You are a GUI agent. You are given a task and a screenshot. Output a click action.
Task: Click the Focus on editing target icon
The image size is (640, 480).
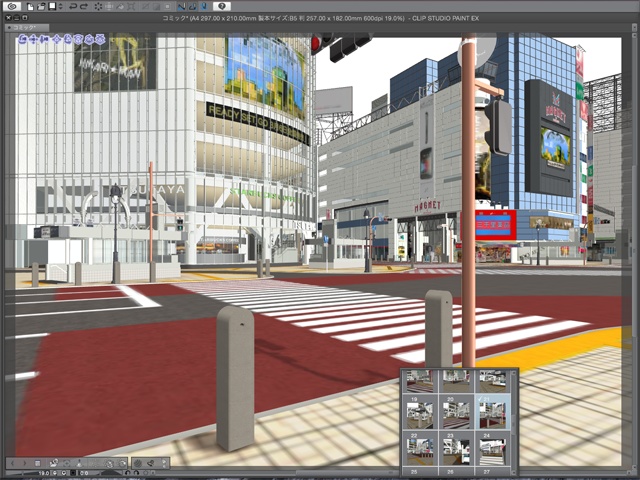coord(67,463)
